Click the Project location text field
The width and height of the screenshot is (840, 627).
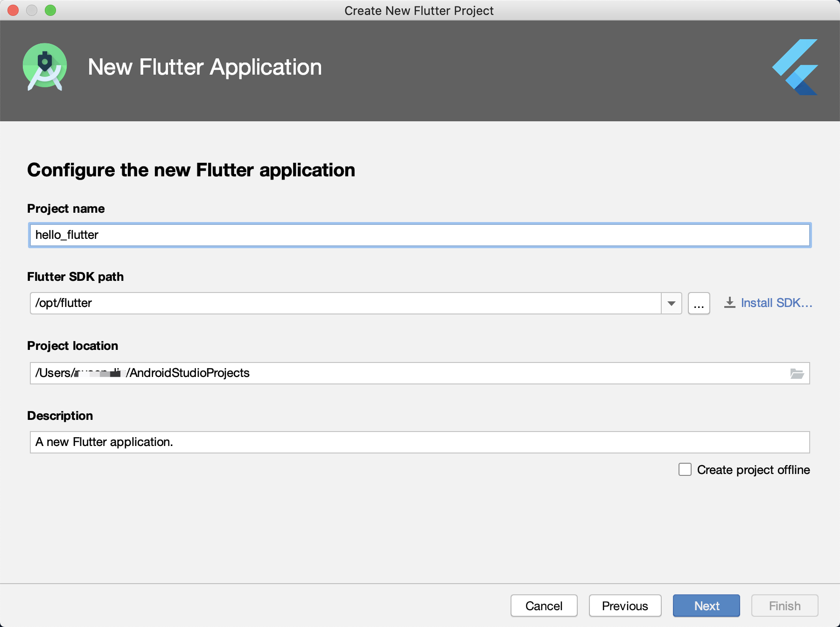(420, 373)
